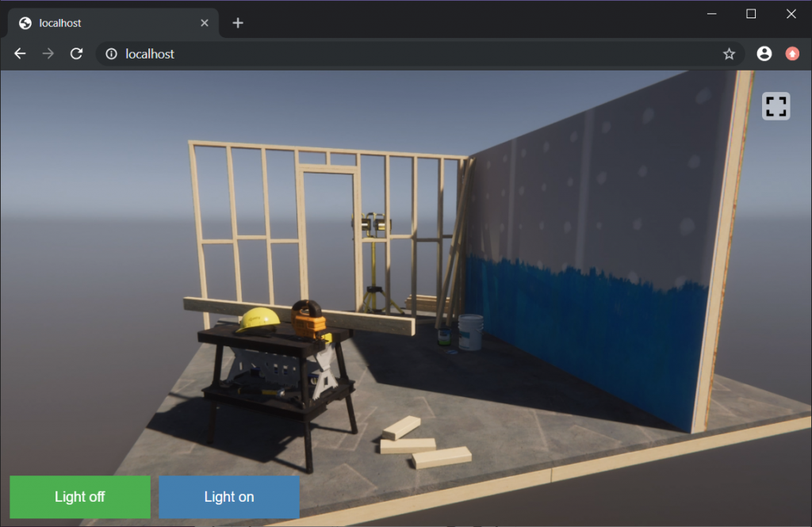This screenshot has width=812, height=527.
Task: Minimize the browser window
Action: tap(711, 13)
